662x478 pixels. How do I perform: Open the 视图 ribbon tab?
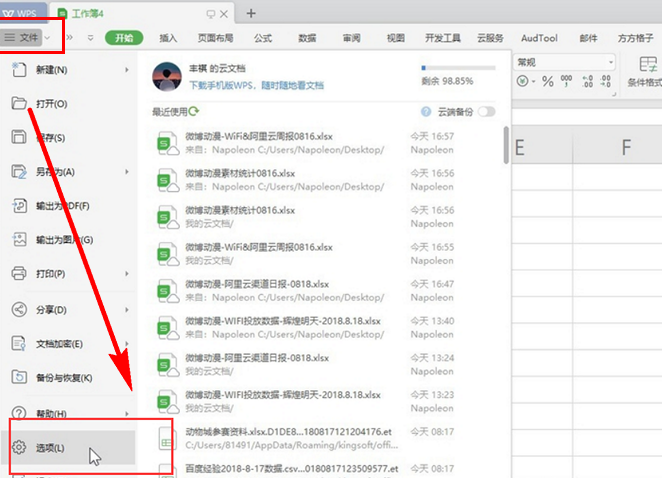click(x=396, y=38)
